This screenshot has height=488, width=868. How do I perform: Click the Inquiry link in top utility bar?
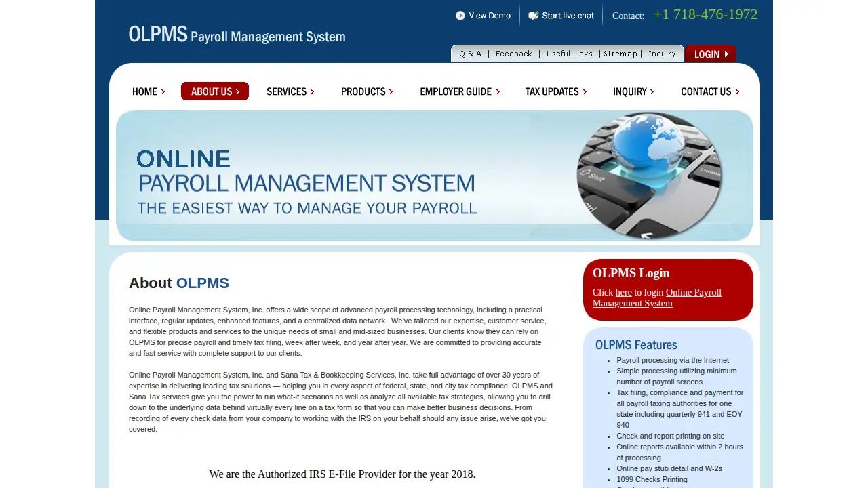[x=662, y=54]
